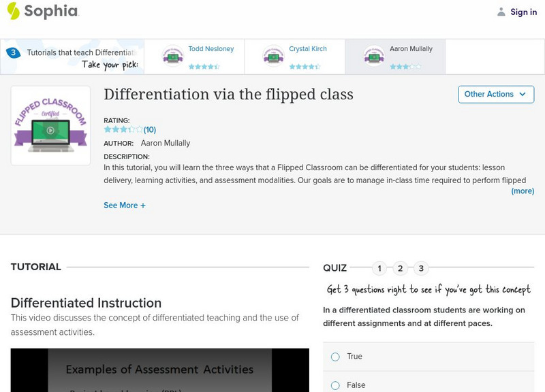This screenshot has width=545, height=392.
Task: Click Todd Nesloney's flipped classroom badge icon
Action: coord(172,56)
